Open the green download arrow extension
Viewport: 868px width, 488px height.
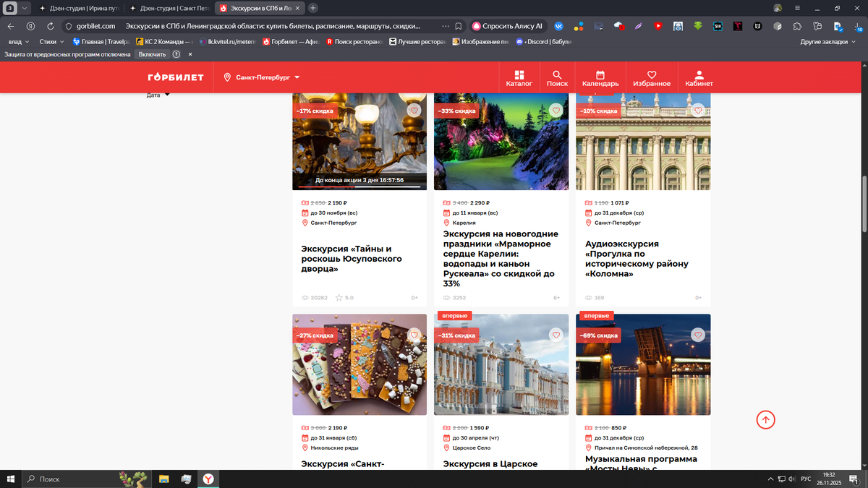(x=697, y=25)
